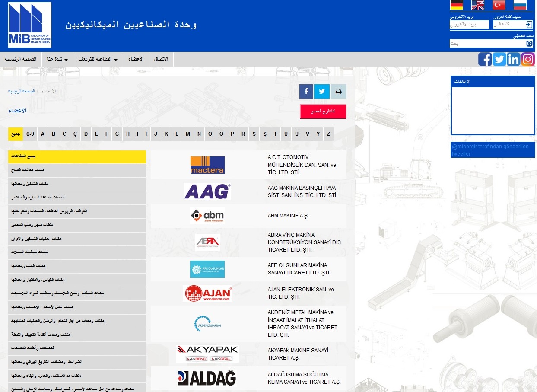Open Twitter page from header icon
Viewport: 537px width, 392px height.
(x=499, y=59)
